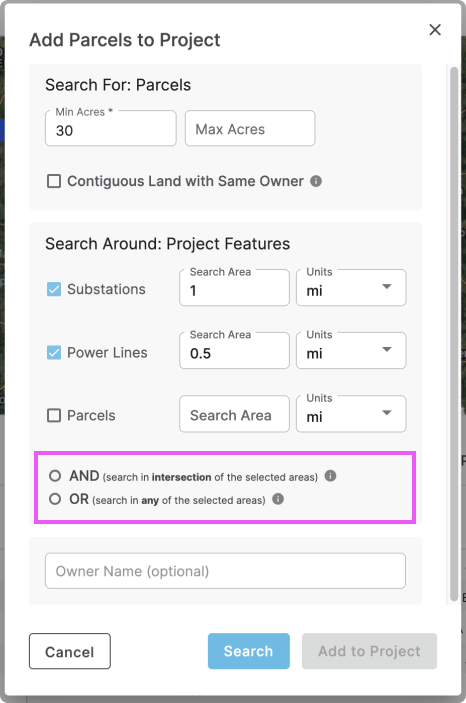Select the OR any-area radio button

[55, 499]
